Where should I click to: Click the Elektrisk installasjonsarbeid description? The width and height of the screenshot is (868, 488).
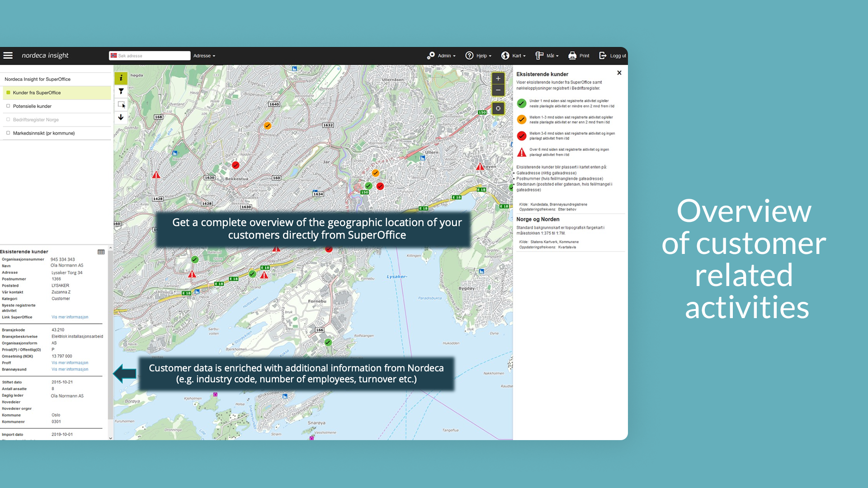(77, 337)
